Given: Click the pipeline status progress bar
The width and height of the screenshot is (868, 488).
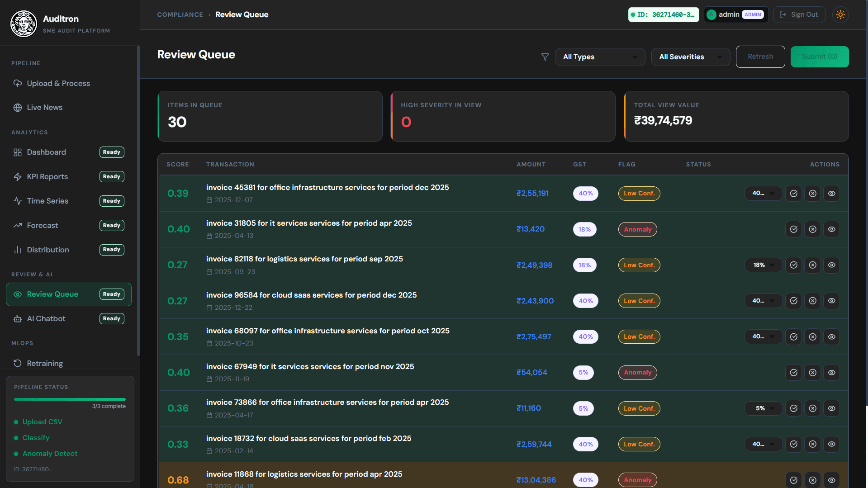Looking at the screenshot, I should click(70, 399).
